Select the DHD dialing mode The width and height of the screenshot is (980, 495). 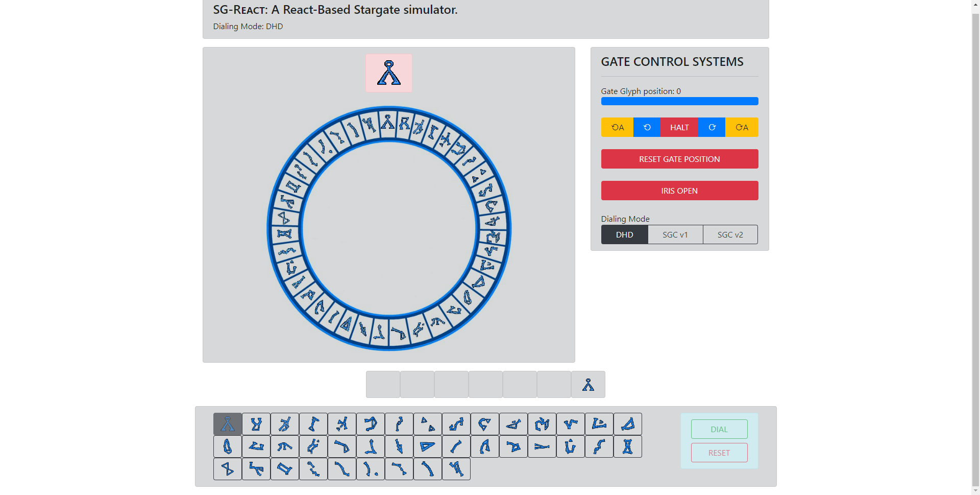pyautogui.click(x=624, y=234)
